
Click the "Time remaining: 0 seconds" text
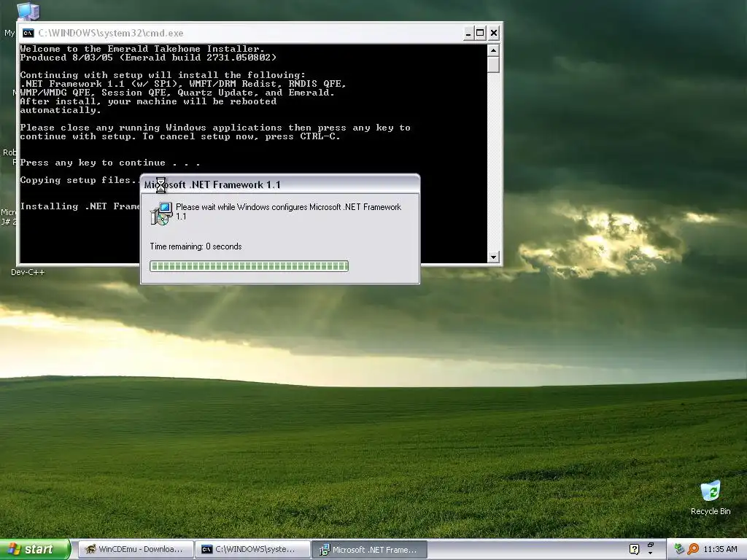coord(196,246)
